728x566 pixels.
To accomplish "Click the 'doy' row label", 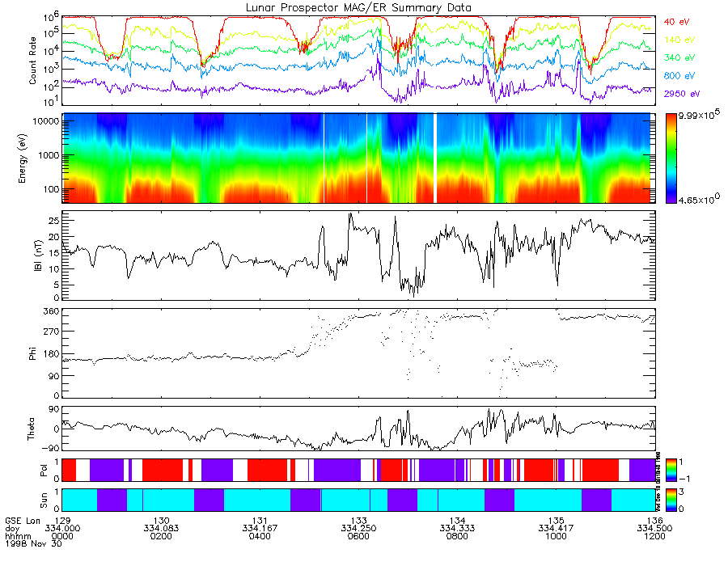I will (x=12, y=529).
